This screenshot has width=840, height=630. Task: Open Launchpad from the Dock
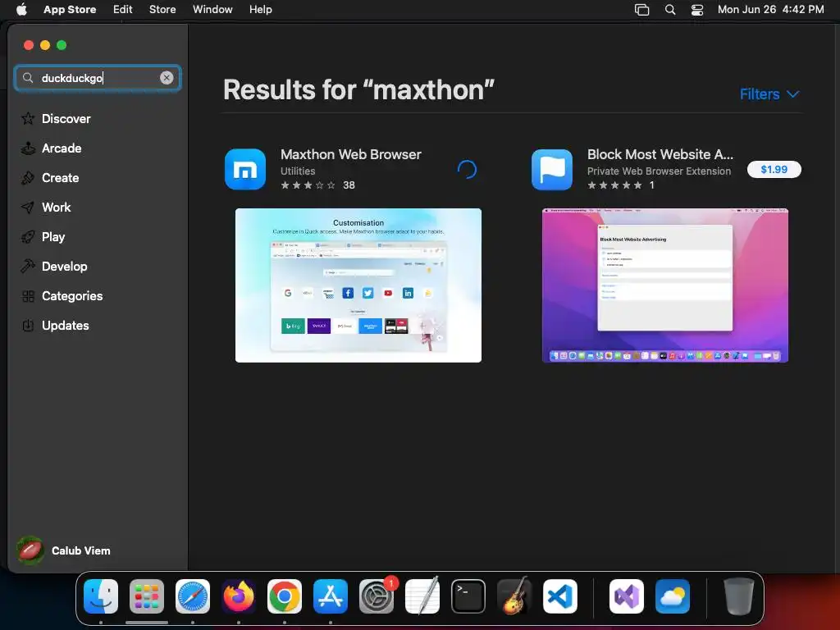tap(147, 596)
